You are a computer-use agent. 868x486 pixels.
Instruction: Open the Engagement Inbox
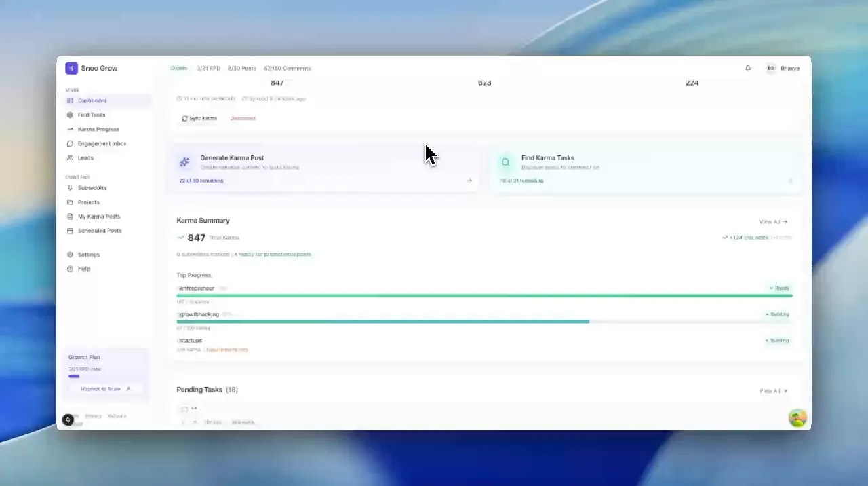102,143
